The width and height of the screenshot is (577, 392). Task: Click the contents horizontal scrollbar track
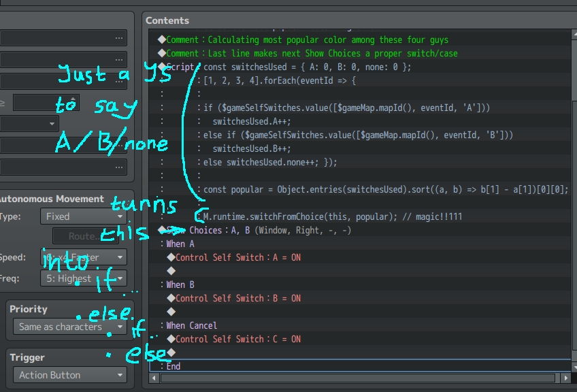click(358, 378)
